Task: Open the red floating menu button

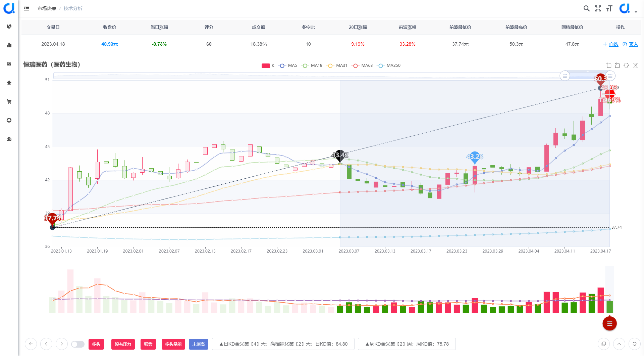Action: point(610,323)
